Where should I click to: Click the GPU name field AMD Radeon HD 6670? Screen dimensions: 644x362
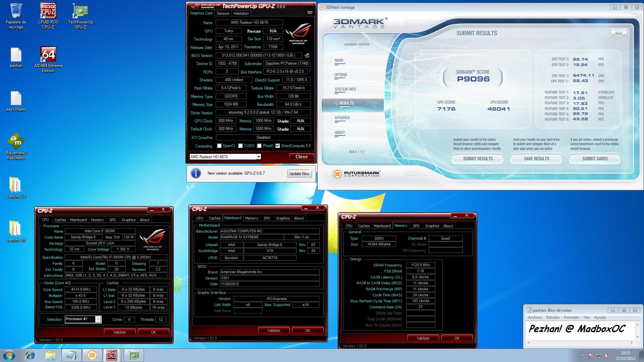[x=249, y=22]
